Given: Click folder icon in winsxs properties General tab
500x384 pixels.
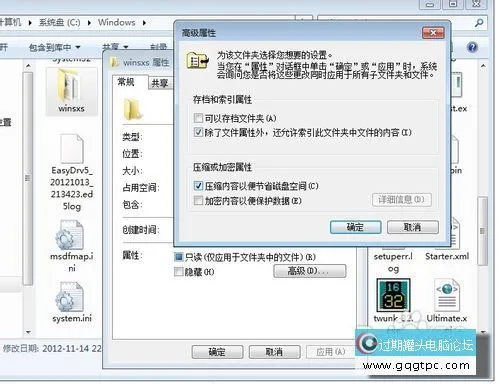Looking at the screenshot, I should 133,109.
